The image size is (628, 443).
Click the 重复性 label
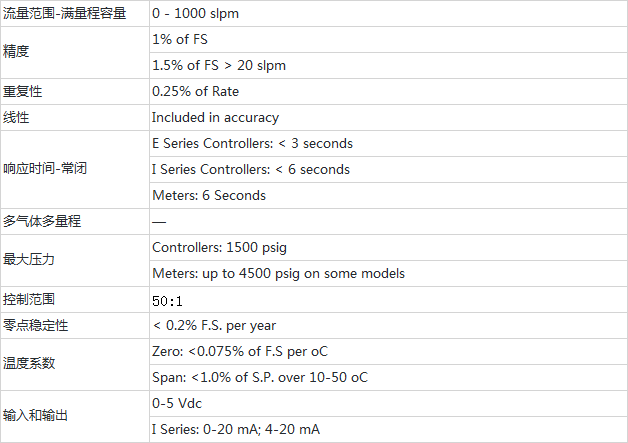tap(23, 91)
